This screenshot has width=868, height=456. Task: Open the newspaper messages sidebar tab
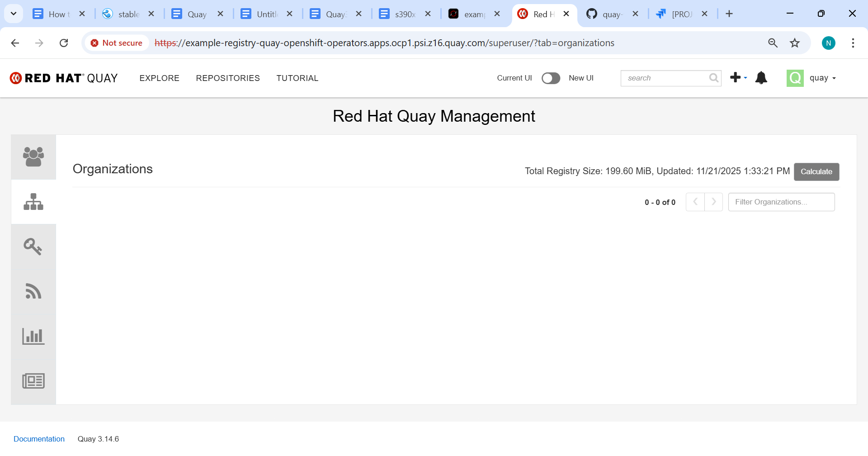pyautogui.click(x=33, y=381)
